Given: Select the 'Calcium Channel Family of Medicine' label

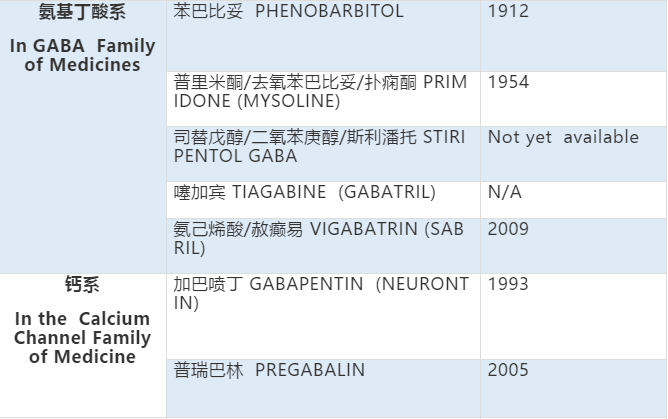Looking at the screenshot, I should coord(82,338).
